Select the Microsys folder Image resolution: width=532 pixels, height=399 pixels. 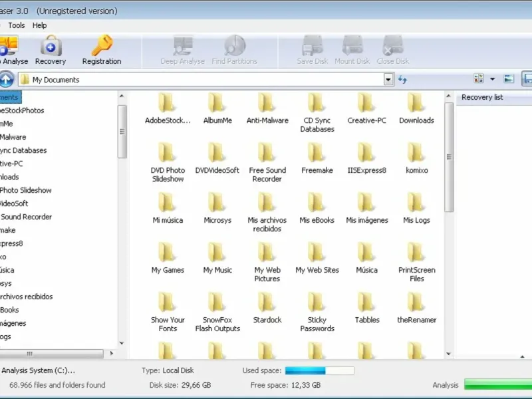[x=217, y=208]
